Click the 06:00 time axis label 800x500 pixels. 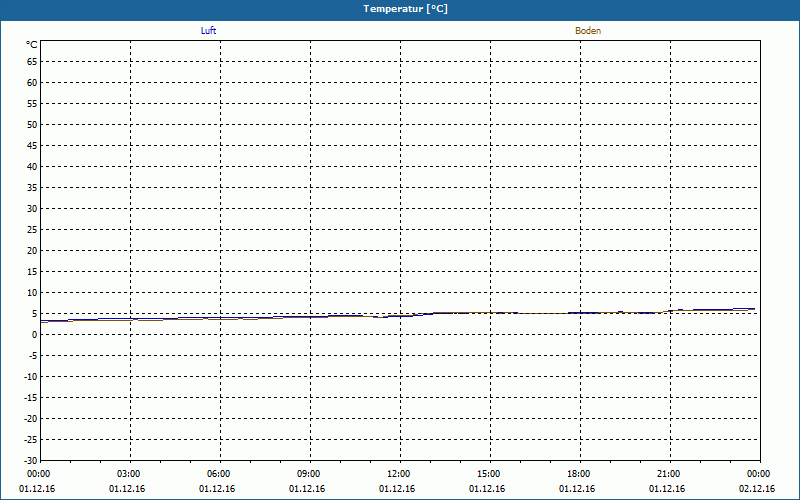point(218,474)
